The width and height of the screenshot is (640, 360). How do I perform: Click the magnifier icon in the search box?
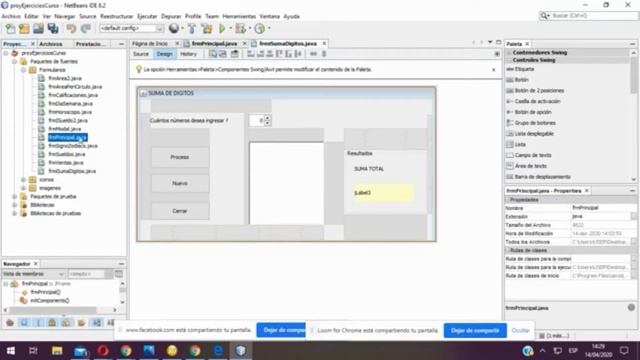(544, 16)
